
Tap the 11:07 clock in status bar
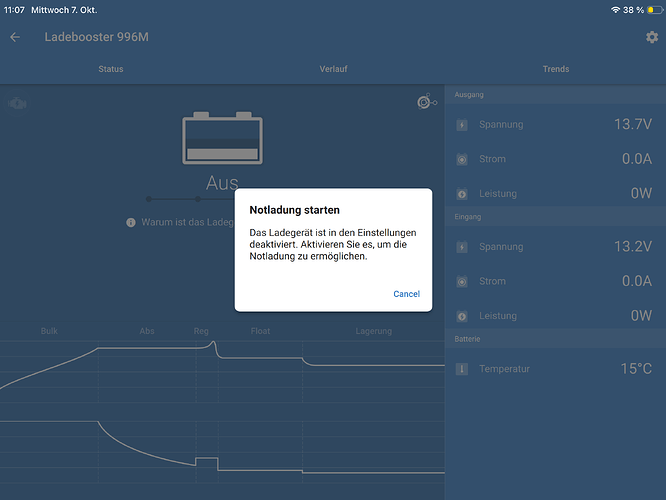point(14,10)
